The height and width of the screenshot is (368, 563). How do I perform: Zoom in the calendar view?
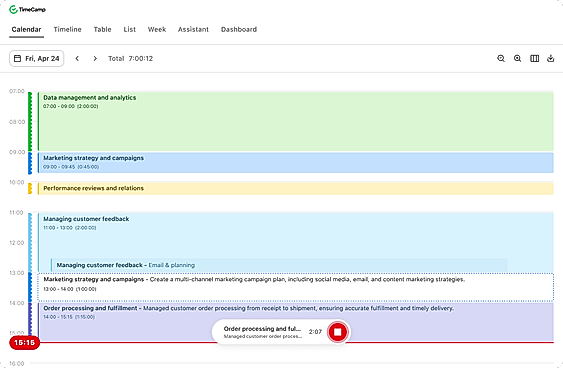point(517,58)
